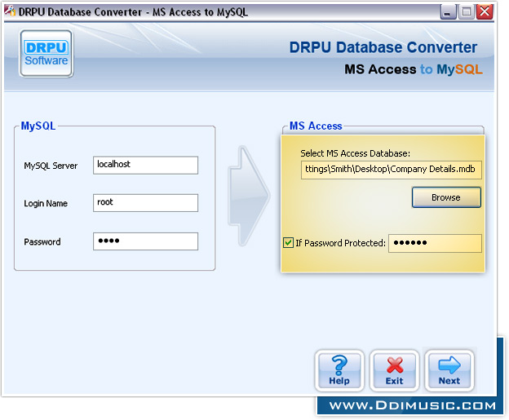
Task: Click the MySQL group heading
Action: [38, 126]
